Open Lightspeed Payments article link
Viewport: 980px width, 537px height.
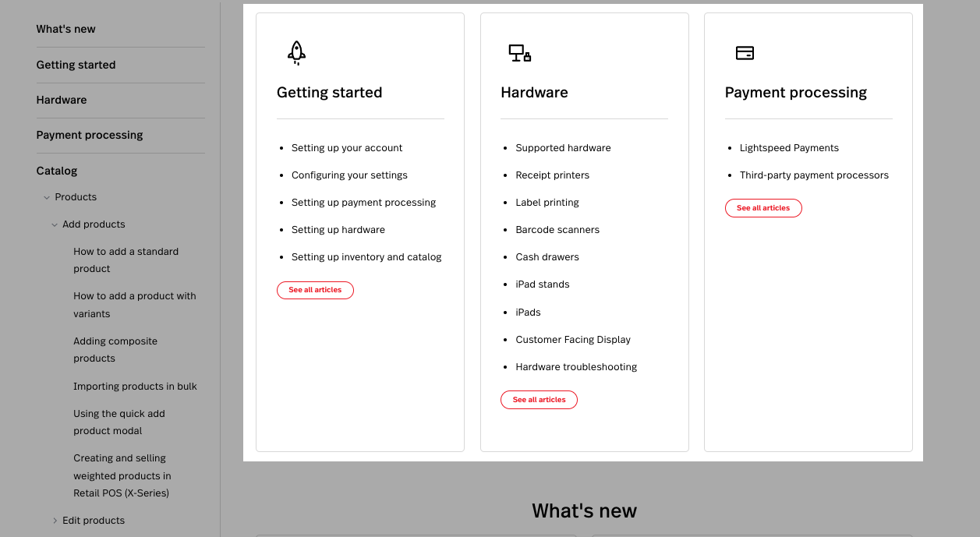tap(789, 148)
